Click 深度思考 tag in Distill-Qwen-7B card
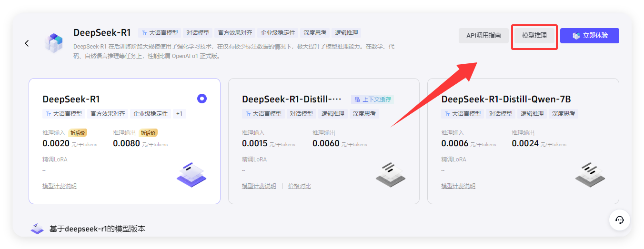 (x=563, y=114)
